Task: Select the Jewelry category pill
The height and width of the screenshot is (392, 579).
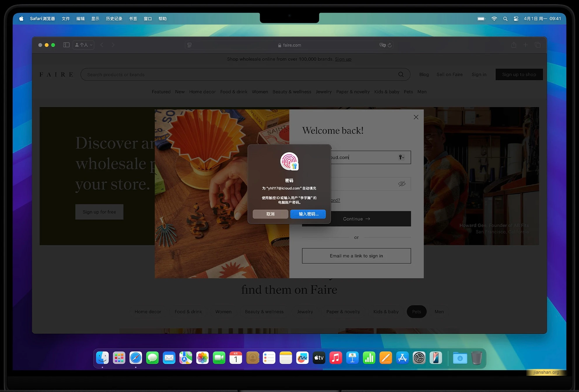Action: coord(305,312)
